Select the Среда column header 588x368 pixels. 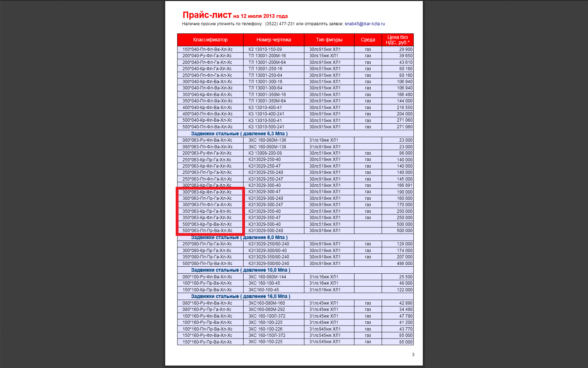click(x=368, y=40)
